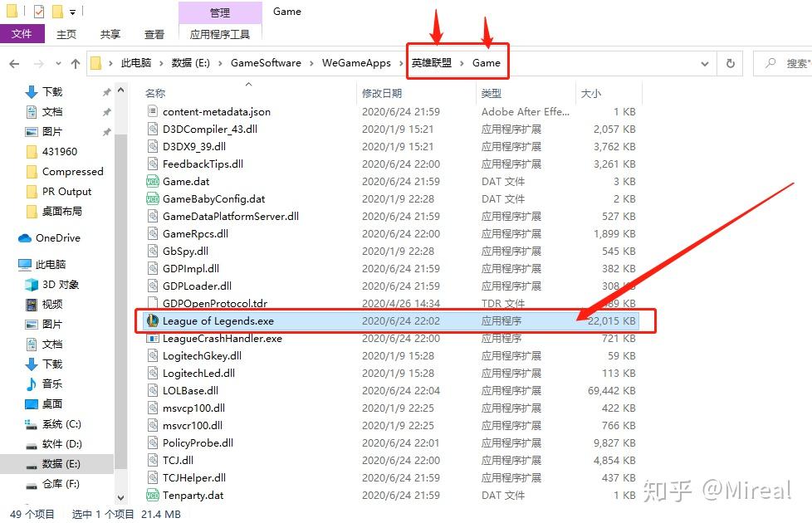Sort by the 名称 column header
The image size is (812, 523).
pyautogui.click(x=154, y=93)
